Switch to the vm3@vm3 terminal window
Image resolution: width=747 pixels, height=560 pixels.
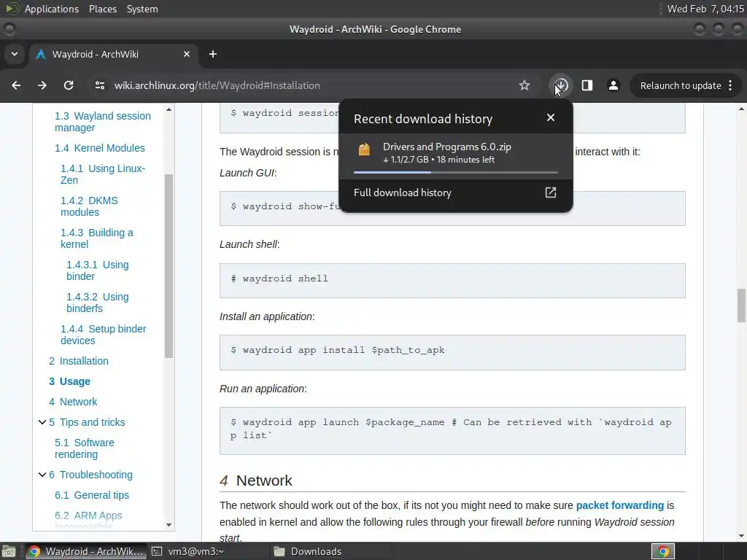(x=208, y=551)
